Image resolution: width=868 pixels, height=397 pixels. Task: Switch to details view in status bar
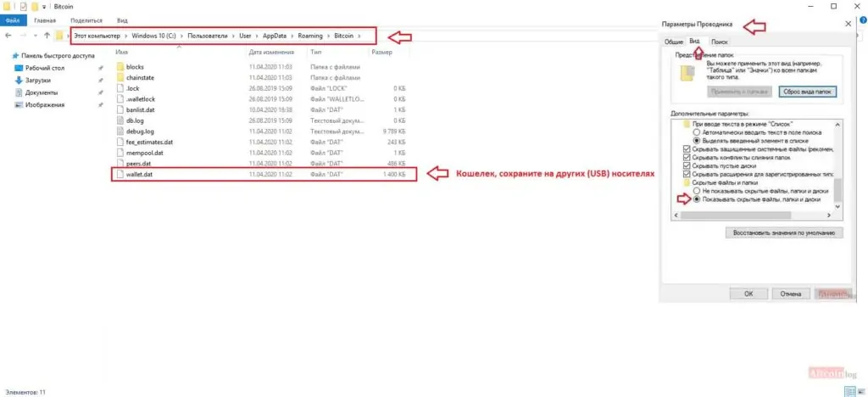pos(849,391)
